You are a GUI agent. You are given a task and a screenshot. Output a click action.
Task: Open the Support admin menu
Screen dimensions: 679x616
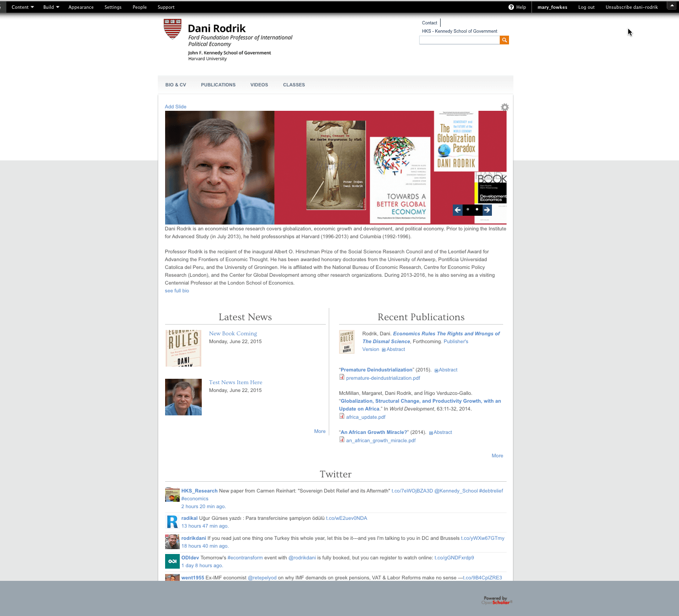pyautogui.click(x=166, y=7)
